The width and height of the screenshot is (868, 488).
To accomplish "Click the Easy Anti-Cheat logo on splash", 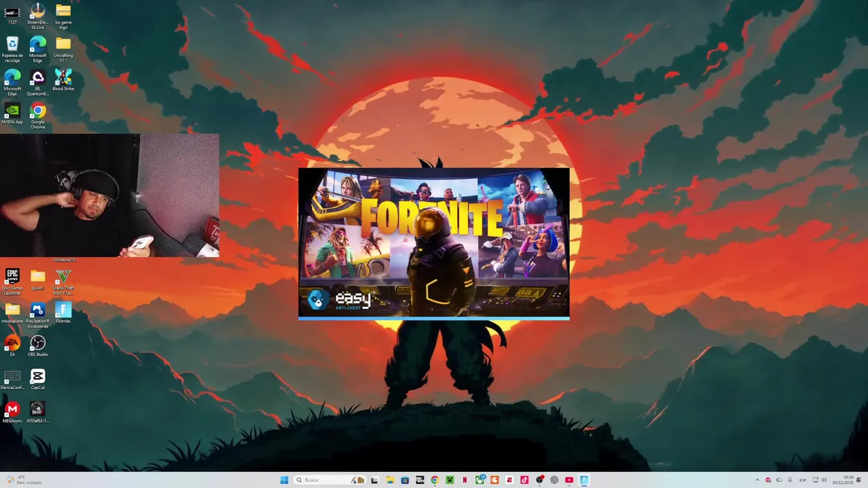I will 340,300.
